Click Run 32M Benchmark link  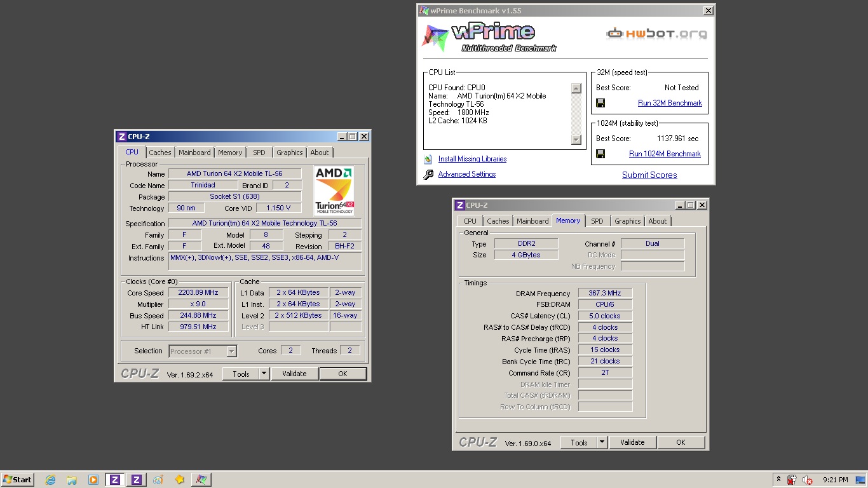pos(670,103)
